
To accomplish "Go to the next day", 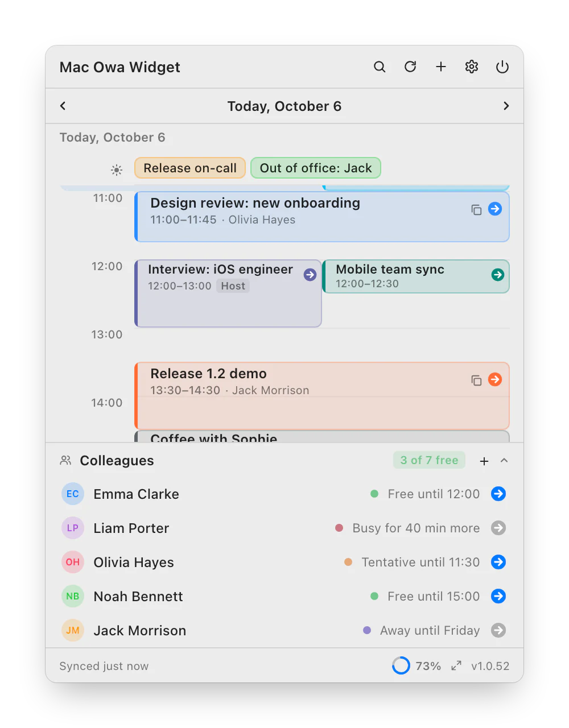I will [x=506, y=106].
